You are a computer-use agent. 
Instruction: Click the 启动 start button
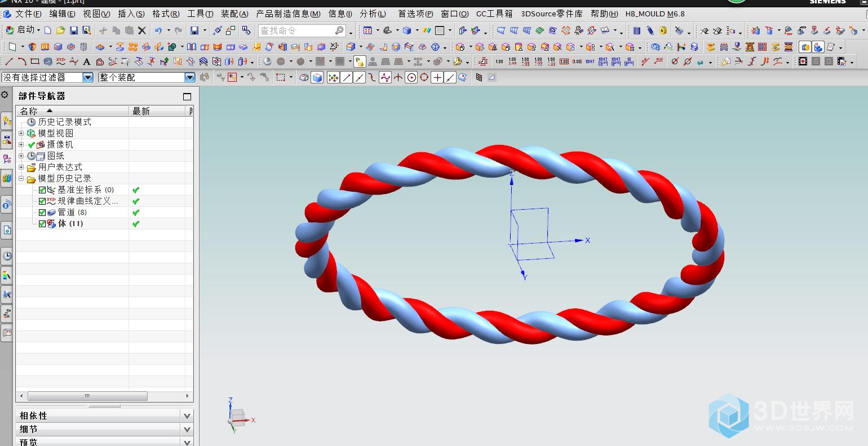23,30
